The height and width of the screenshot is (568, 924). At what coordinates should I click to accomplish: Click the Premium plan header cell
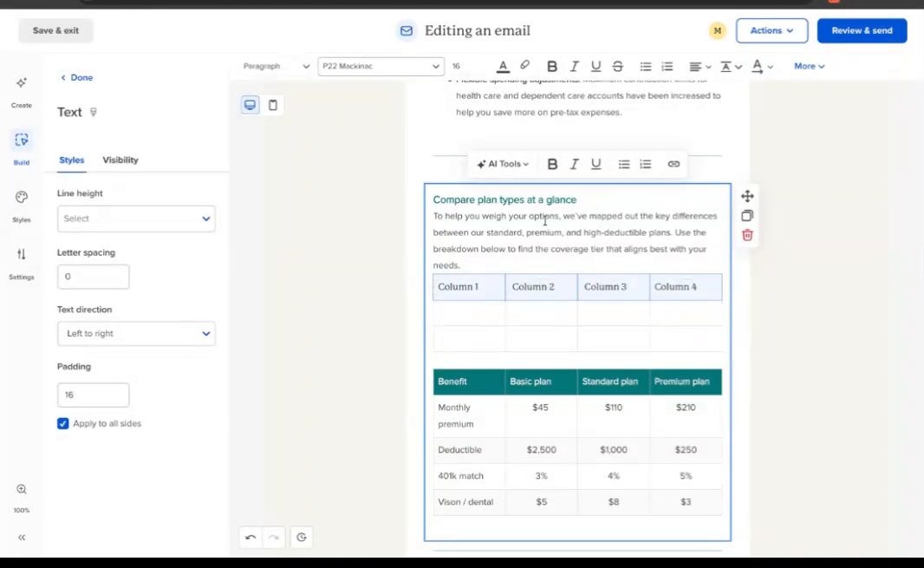[686, 382]
